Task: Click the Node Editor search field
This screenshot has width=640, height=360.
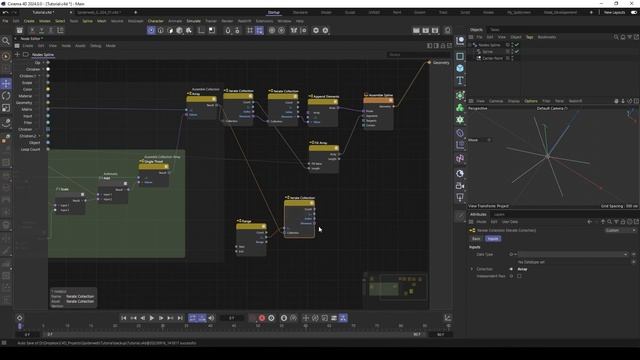Action: [418, 54]
